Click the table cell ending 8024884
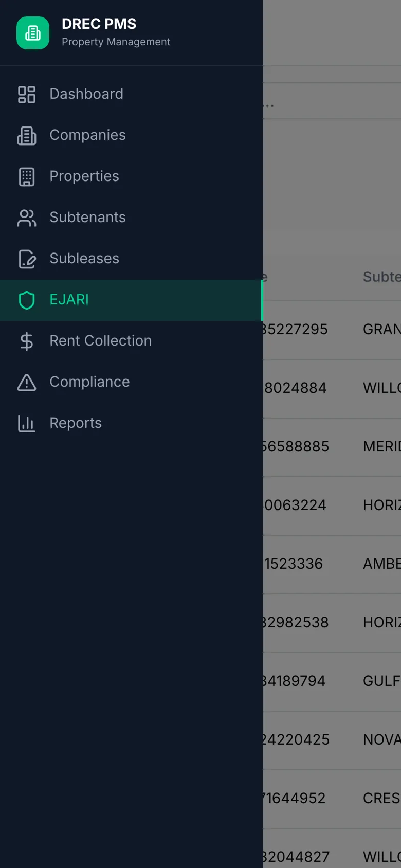 [x=296, y=388]
